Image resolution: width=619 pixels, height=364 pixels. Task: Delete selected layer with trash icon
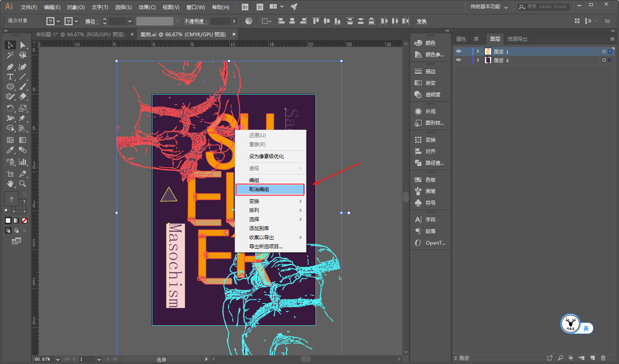click(603, 358)
